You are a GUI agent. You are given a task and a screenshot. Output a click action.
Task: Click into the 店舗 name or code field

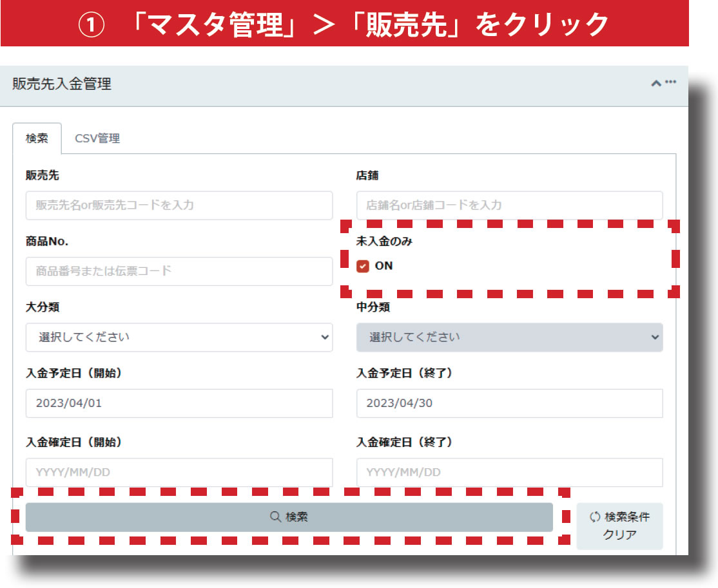[509, 205]
